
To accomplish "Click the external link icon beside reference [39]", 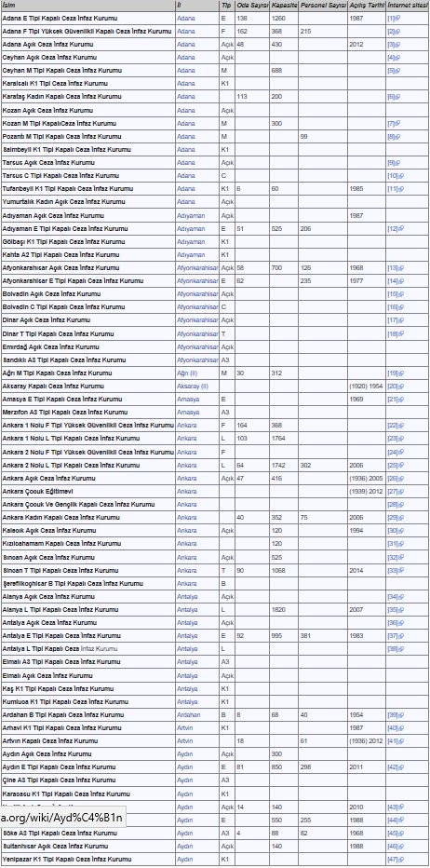I will coord(401,714).
